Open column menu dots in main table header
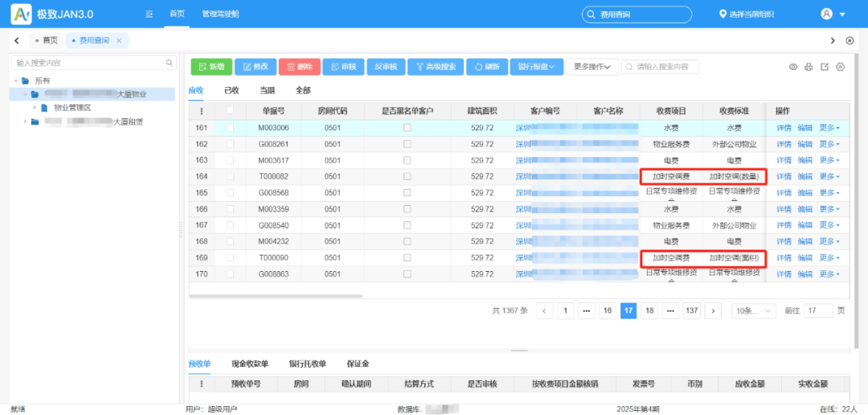Image resolution: width=868 pixels, height=415 pixels. pos(202,111)
